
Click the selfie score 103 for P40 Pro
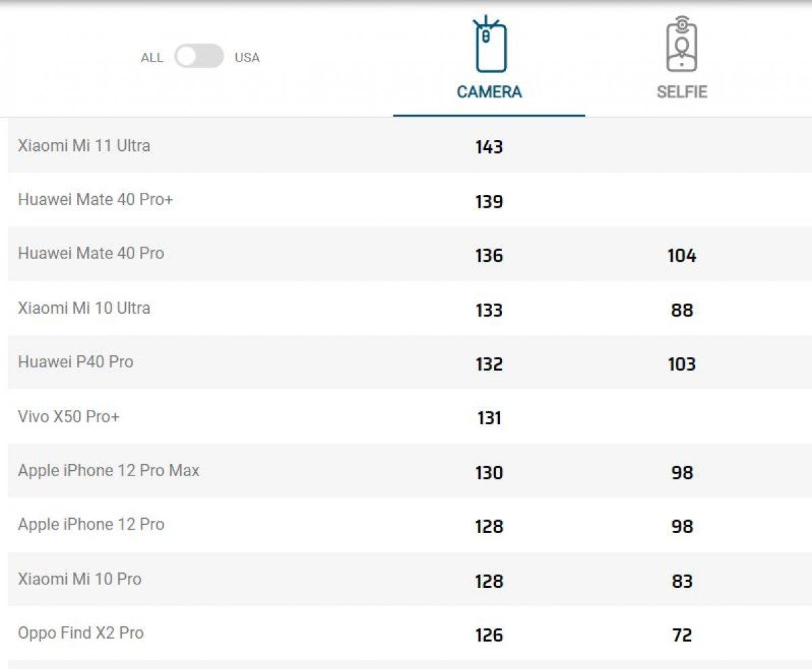click(681, 364)
